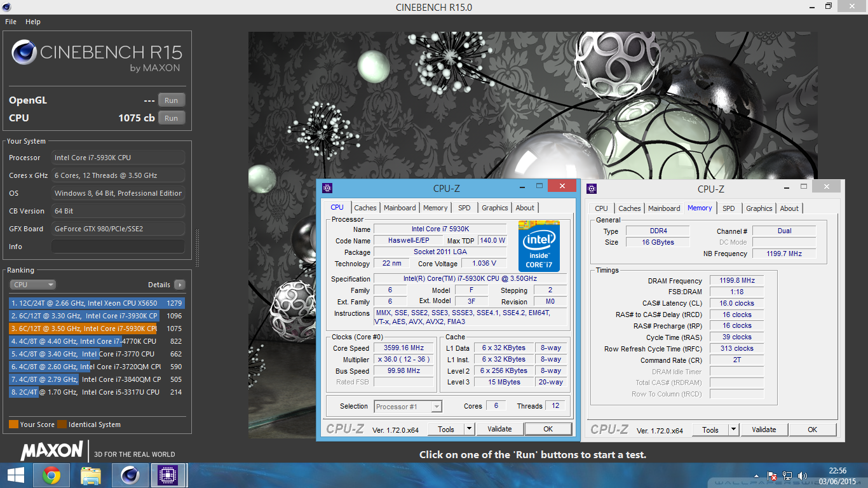The width and height of the screenshot is (868, 488).
Task: Click the Intel Core i7 logo
Action: point(539,247)
